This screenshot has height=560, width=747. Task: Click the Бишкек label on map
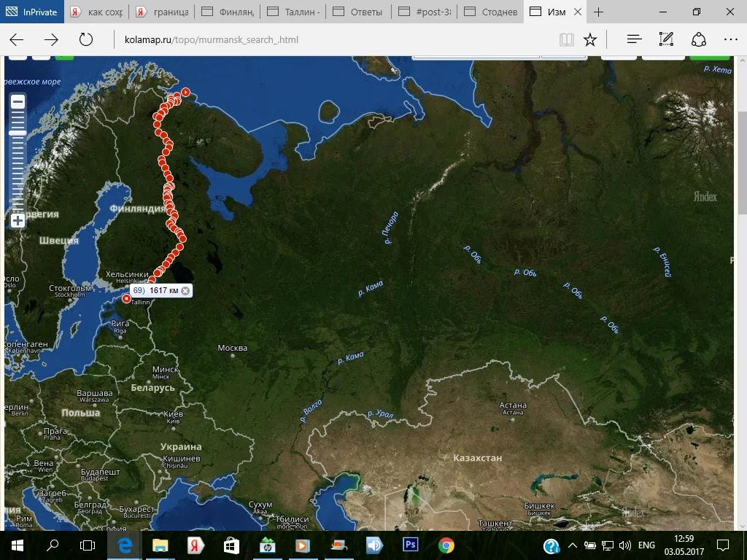coord(539,506)
